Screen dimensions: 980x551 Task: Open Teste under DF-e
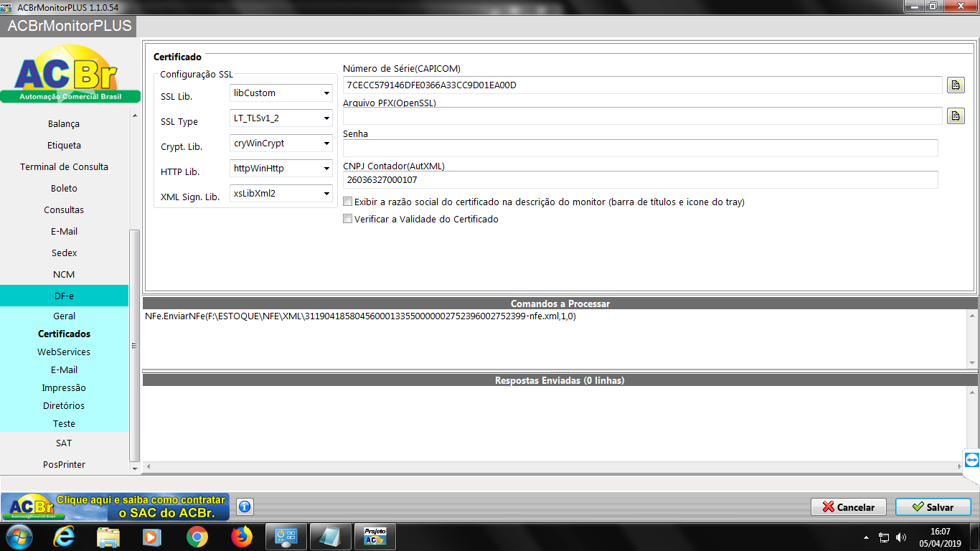(64, 423)
